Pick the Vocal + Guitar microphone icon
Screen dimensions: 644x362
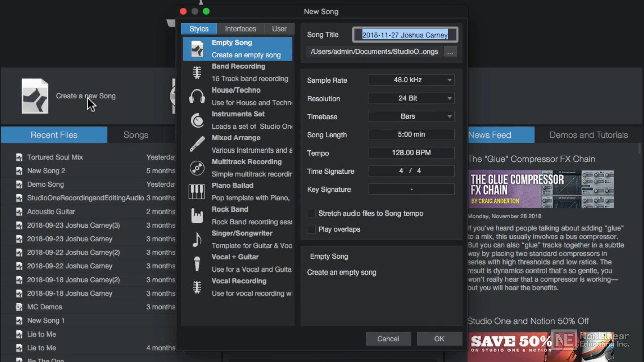coord(197,263)
